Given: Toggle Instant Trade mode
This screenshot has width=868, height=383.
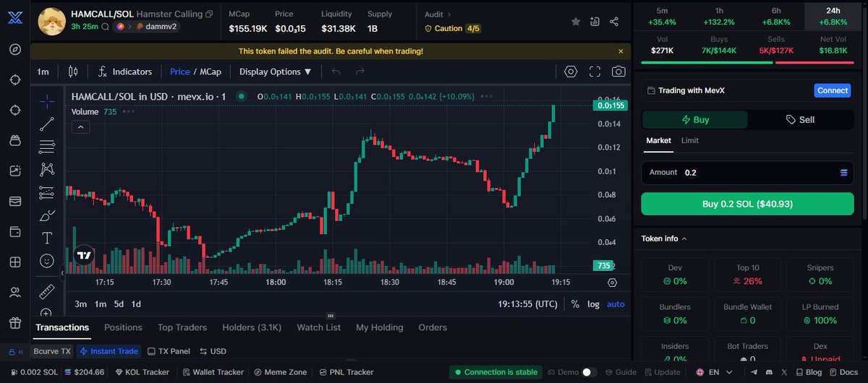Looking at the screenshot, I should [x=109, y=351].
